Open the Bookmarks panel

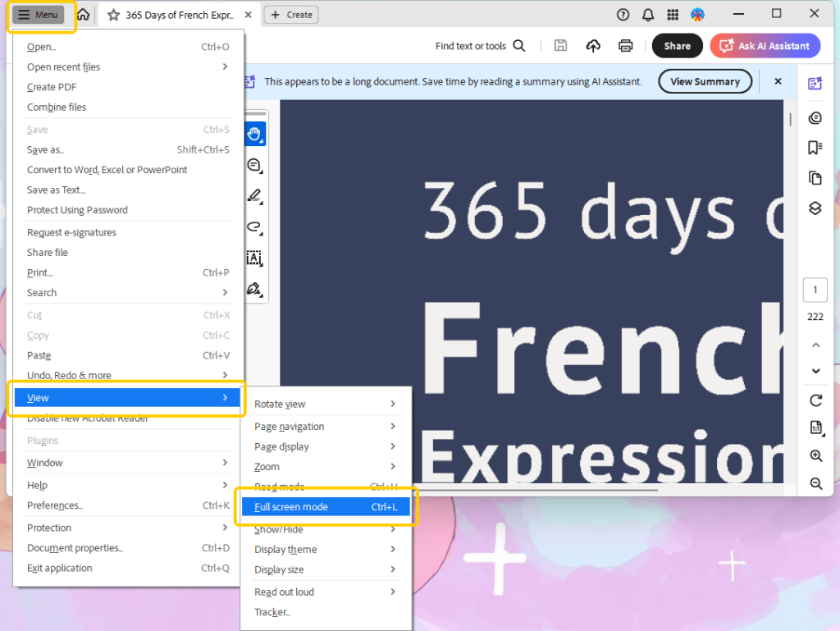point(815,148)
